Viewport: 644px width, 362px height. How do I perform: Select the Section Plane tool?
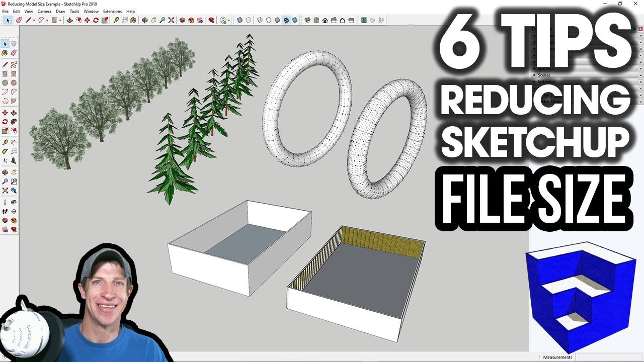pos(14,211)
